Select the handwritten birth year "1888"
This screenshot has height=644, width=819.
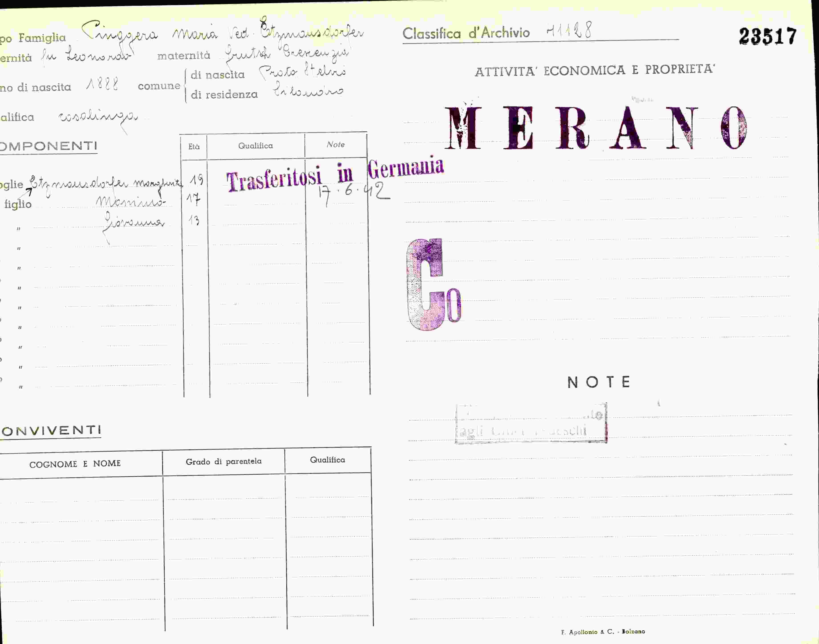click(102, 84)
